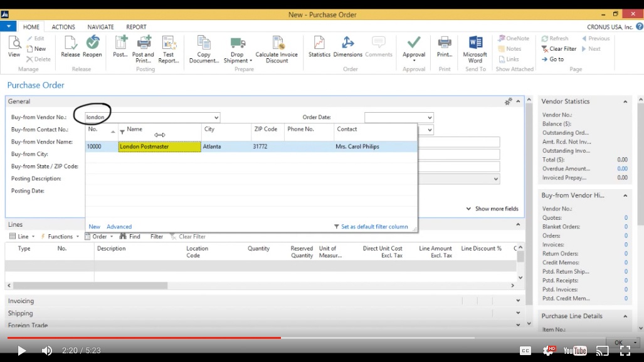The height and width of the screenshot is (362, 644).
Task: Click the Go to button
Action: (x=553, y=59)
